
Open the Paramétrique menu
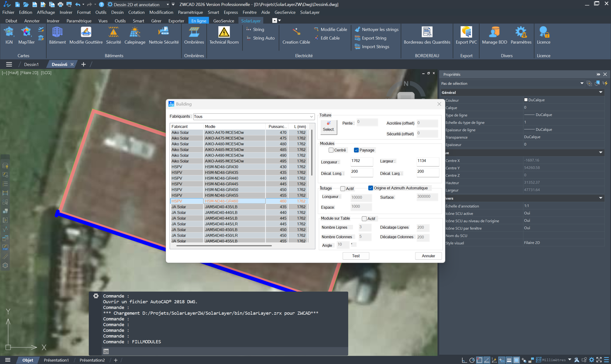[x=190, y=13]
